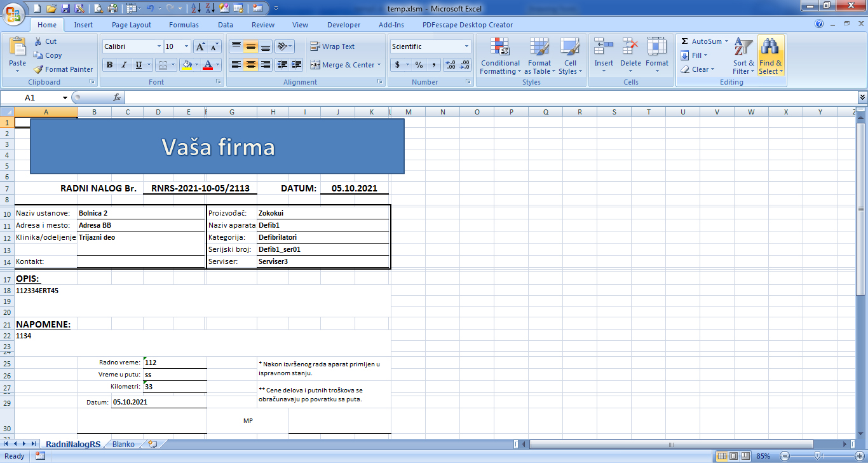Switch to the Blanko sheet tab

[x=123, y=445]
